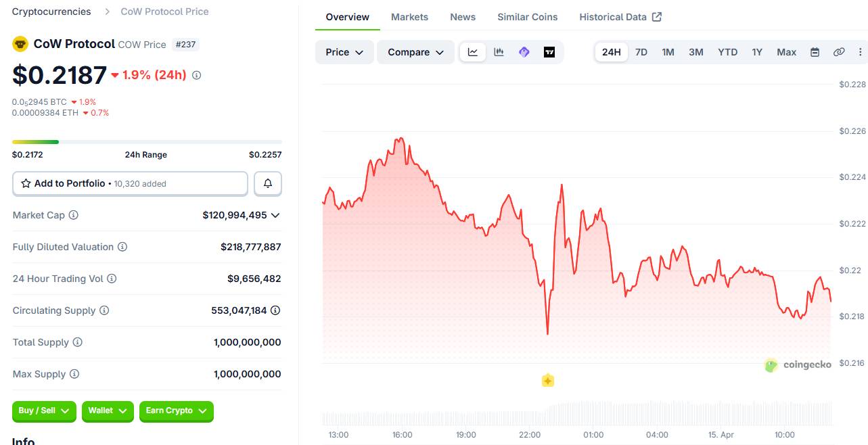Switch to the line chart view icon
868x445 pixels.
tap(473, 52)
